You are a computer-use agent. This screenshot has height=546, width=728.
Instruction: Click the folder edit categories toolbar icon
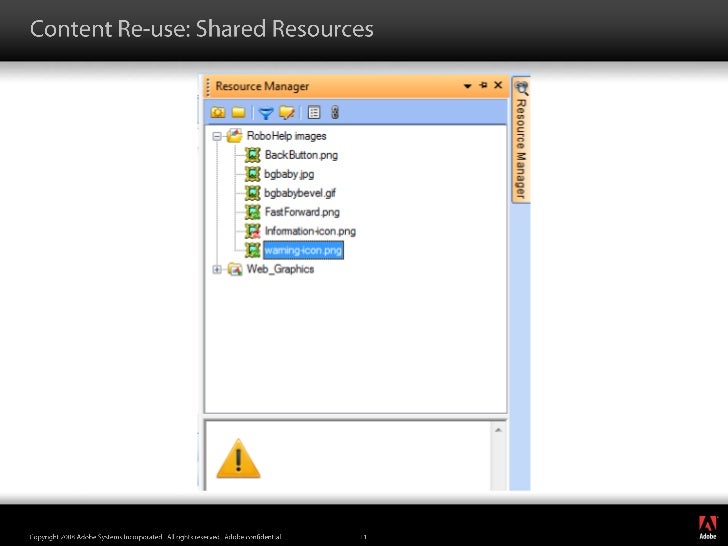click(287, 112)
